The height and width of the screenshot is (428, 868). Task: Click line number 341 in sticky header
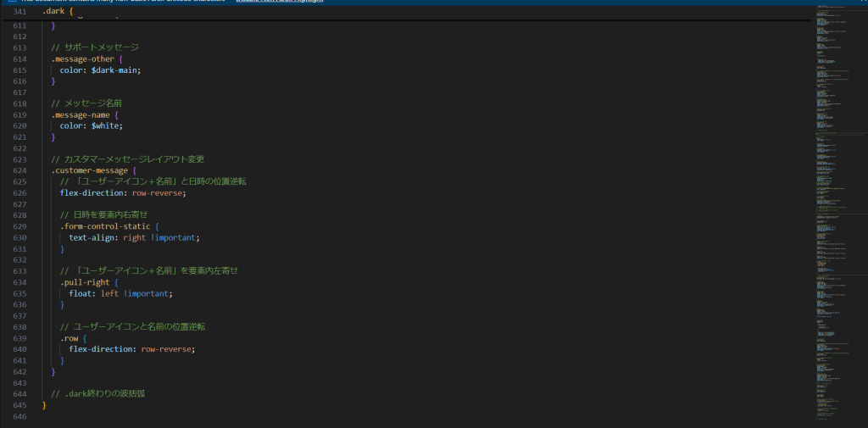(x=19, y=12)
